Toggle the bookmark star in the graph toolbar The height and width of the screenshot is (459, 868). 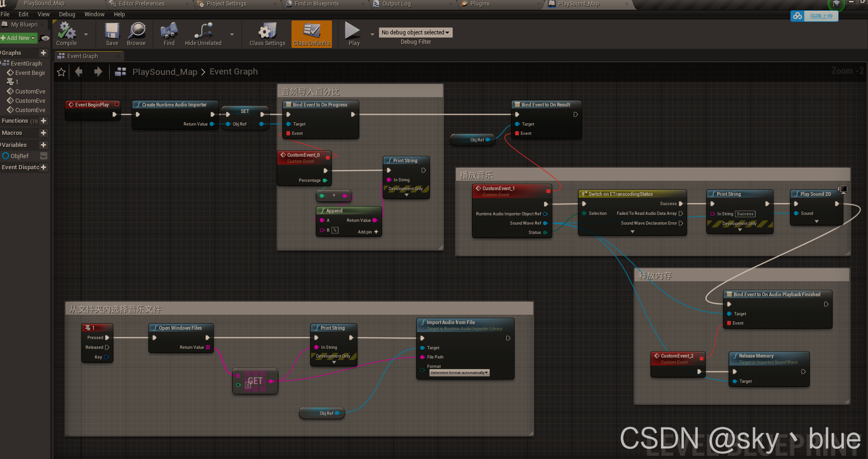pos(61,72)
